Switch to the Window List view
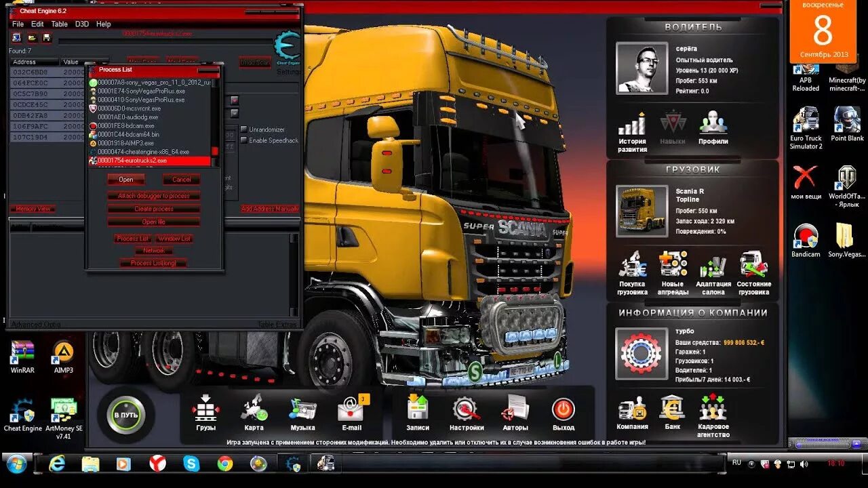This screenshot has height=488, width=868. coord(174,239)
